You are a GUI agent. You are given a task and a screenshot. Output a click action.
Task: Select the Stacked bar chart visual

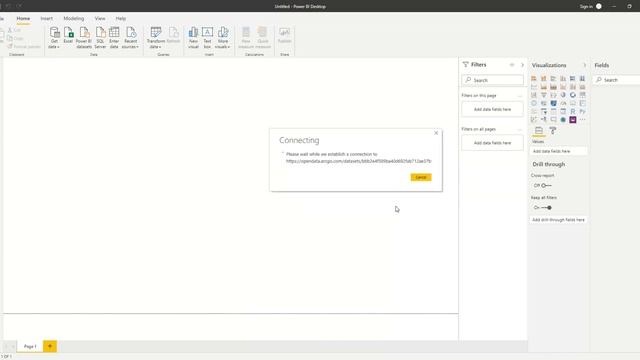pos(534,78)
